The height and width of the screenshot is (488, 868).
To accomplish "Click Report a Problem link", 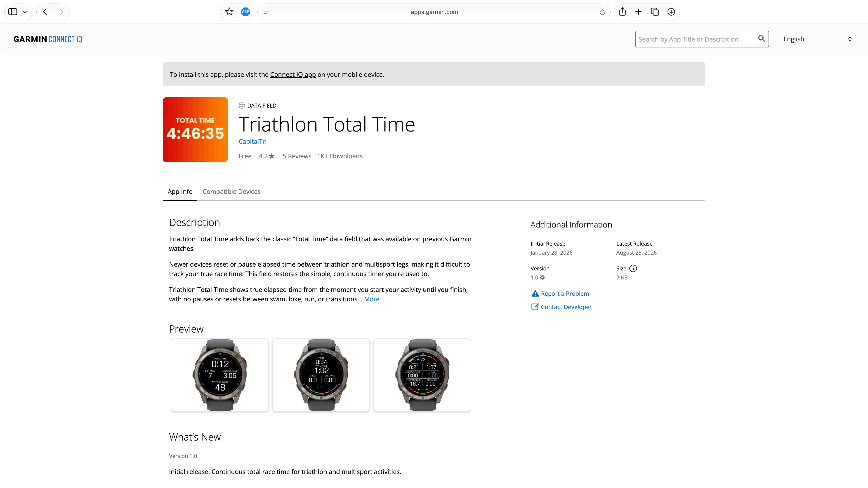I will pos(565,293).
